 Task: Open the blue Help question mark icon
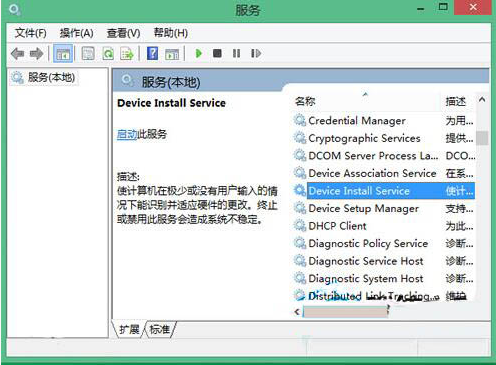click(152, 53)
